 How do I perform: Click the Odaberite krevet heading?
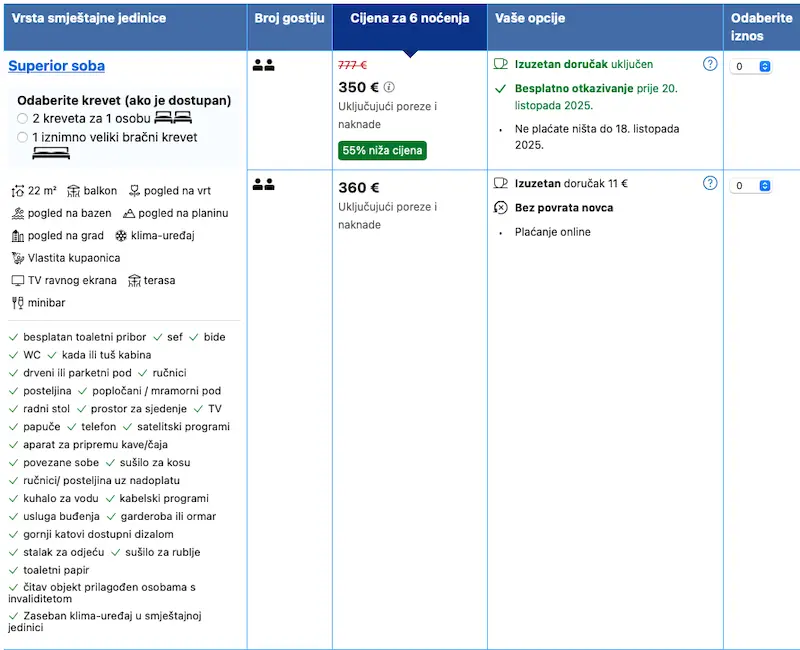(x=124, y=101)
